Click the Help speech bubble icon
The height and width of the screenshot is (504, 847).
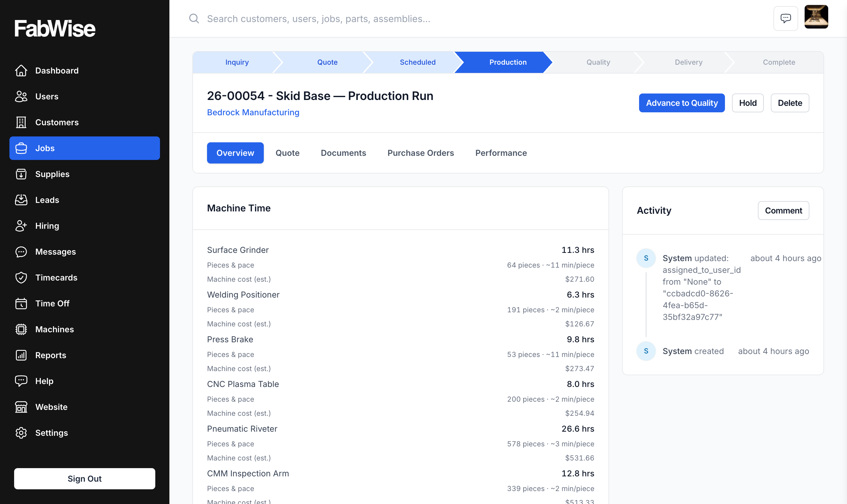21,381
